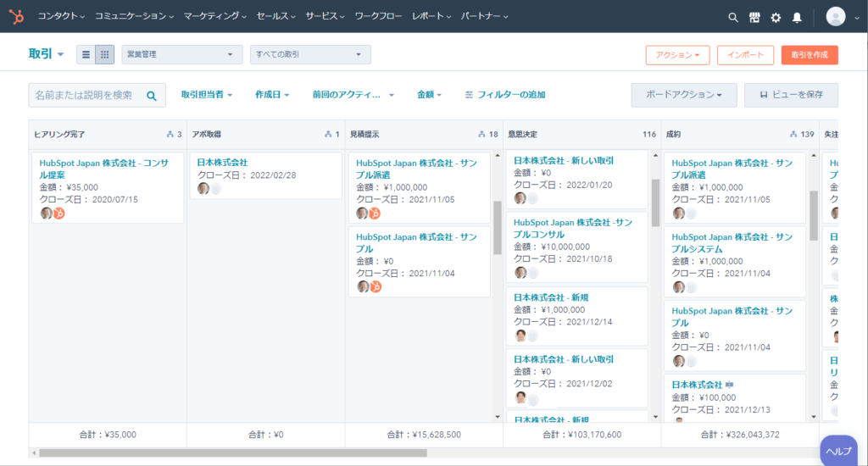This screenshot has width=868, height=466.
Task: Open the 日本株式会社 deal in アポ取得 column
Action: pyautogui.click(x=222, y=162)
